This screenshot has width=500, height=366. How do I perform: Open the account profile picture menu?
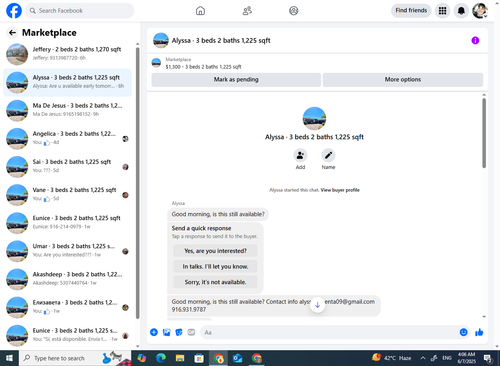pos(480,11)
